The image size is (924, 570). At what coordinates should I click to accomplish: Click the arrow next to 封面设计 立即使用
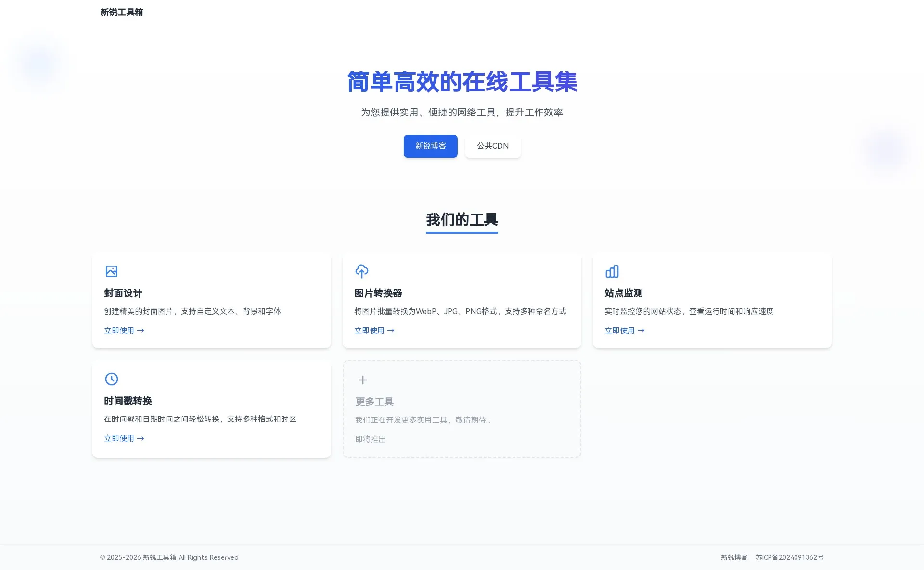tap(141, 331)
